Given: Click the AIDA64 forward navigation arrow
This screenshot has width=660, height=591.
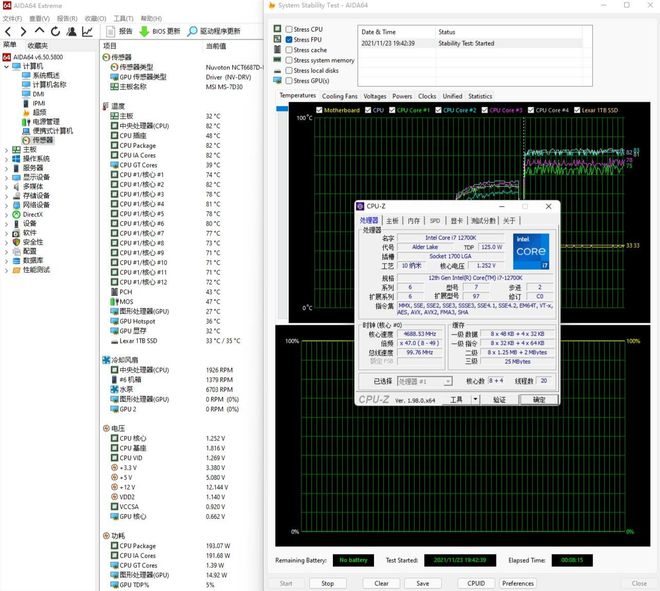Looking at the screenshot, I should pos(23,31).
